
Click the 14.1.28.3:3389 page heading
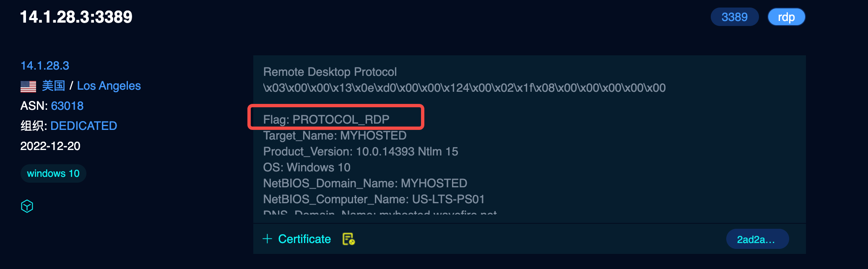(76, 17)
